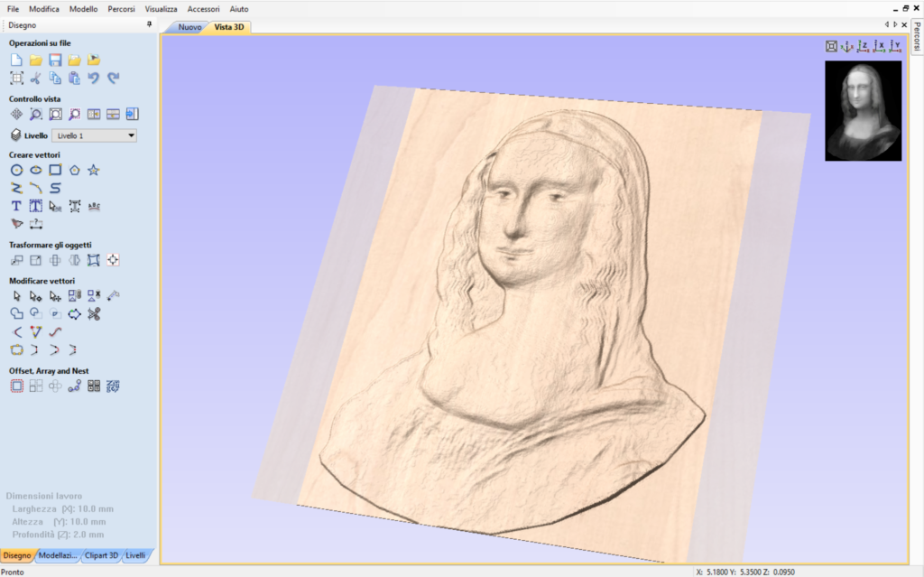Select the Offset Vectors tool
Viewport: 924px width, 577px height.
(16, 386)
